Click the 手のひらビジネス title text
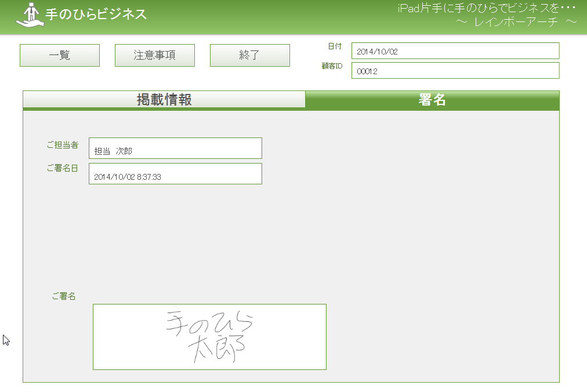The image size is (587, 392). (96, 14)
